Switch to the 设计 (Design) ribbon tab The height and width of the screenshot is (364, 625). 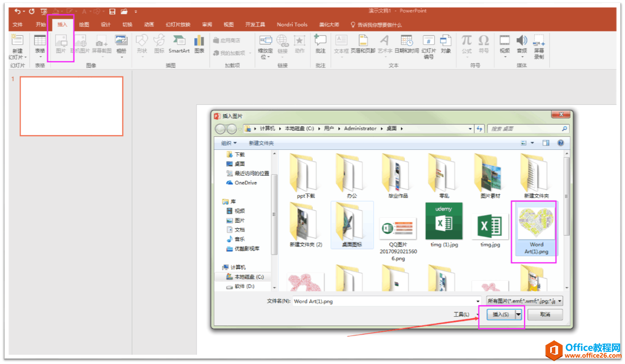click(105, 24)
